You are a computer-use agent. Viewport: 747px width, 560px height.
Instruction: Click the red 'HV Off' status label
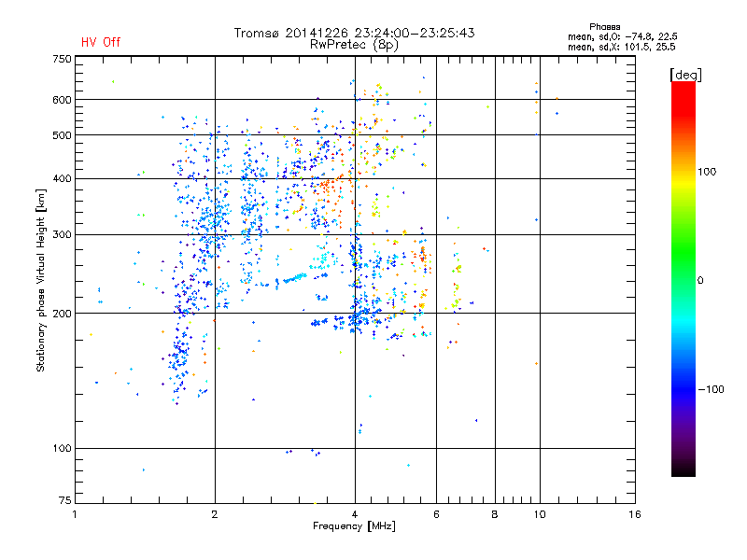coord(101,42)
